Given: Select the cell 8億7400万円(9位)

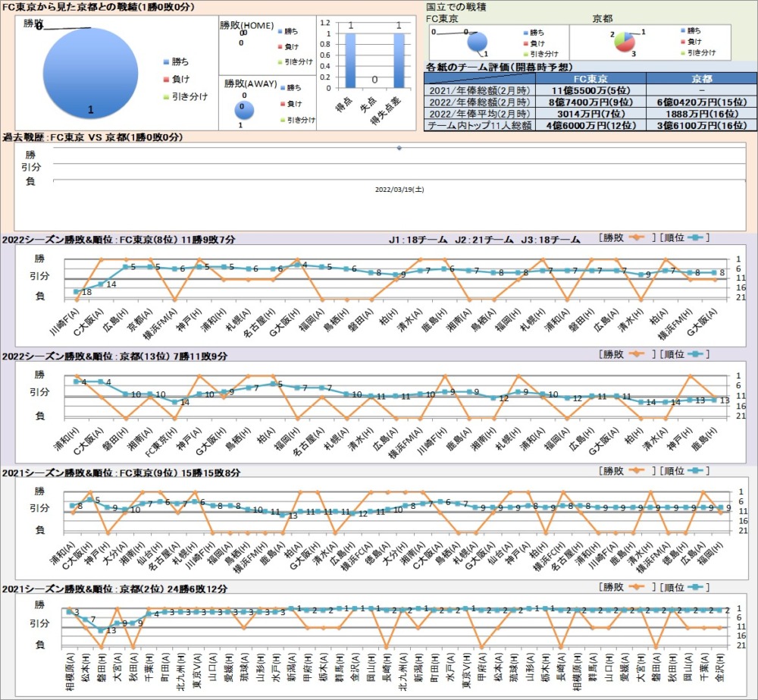Looking at the screenshot, I should 590,102.
